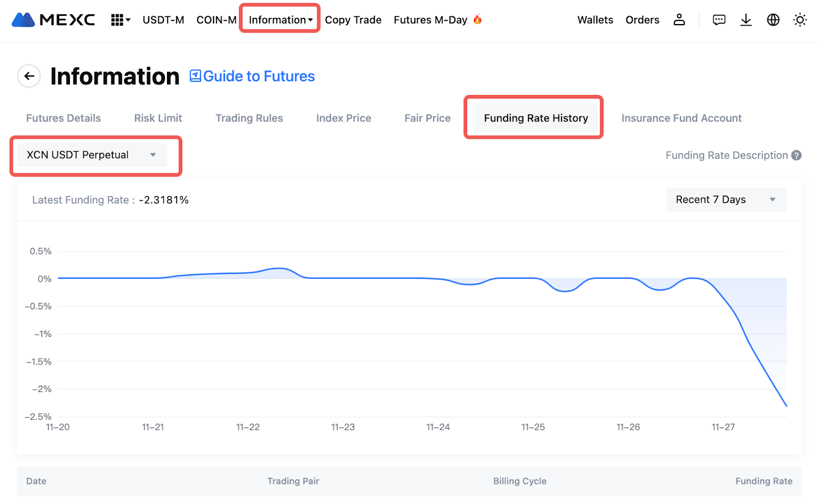Expand the XCN USDT Perpetual dropdown

click(92, 155)
